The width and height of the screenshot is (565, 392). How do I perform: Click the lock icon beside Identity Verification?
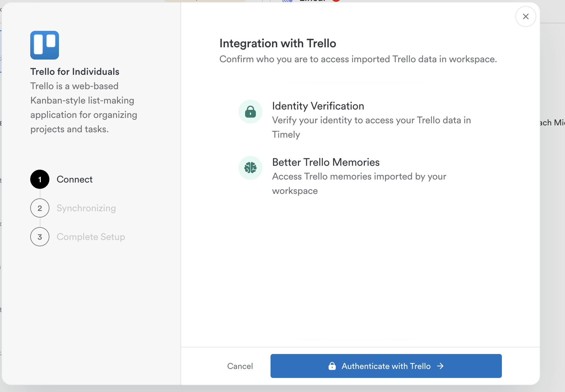pos(250,111)
